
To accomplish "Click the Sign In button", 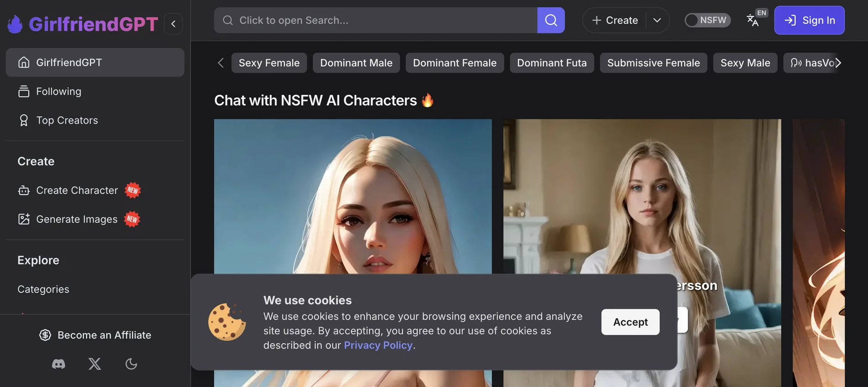I will coord(809,20).
